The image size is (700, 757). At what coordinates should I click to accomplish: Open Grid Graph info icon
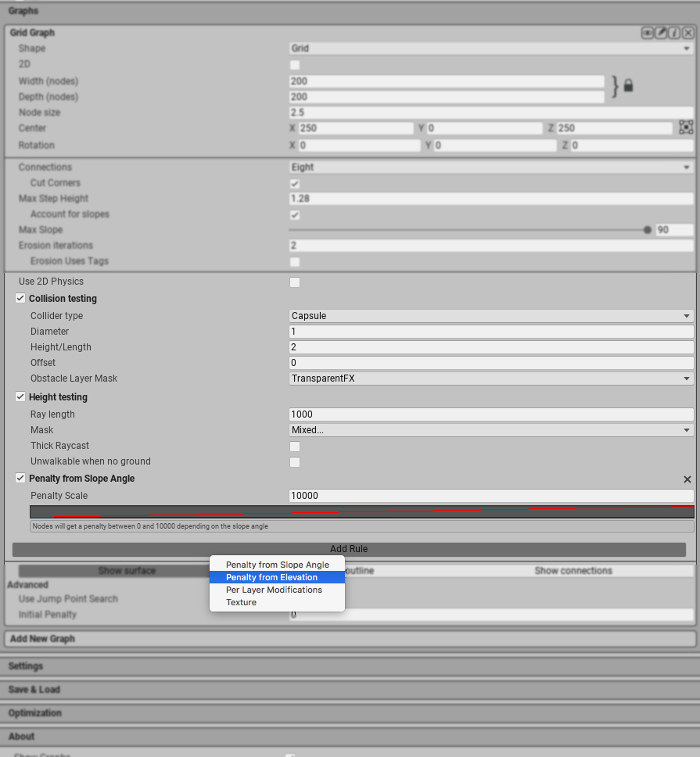(x=674, y=33)
